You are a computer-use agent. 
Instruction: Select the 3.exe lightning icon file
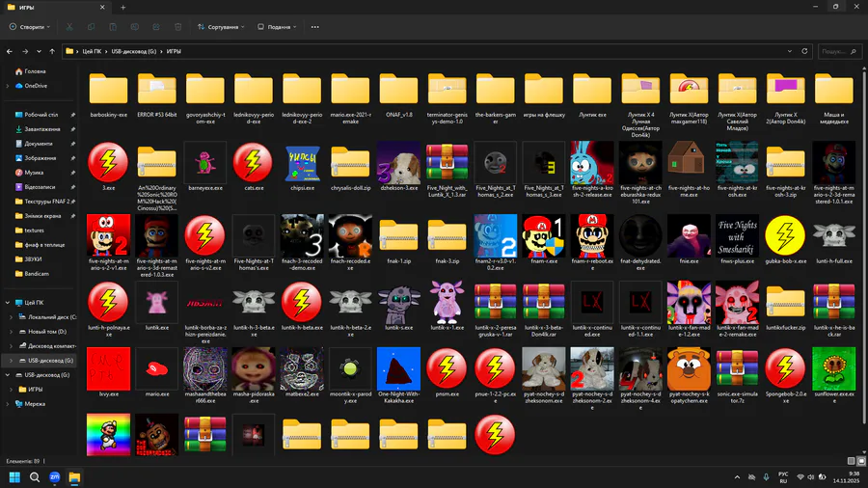pos(108,162)
